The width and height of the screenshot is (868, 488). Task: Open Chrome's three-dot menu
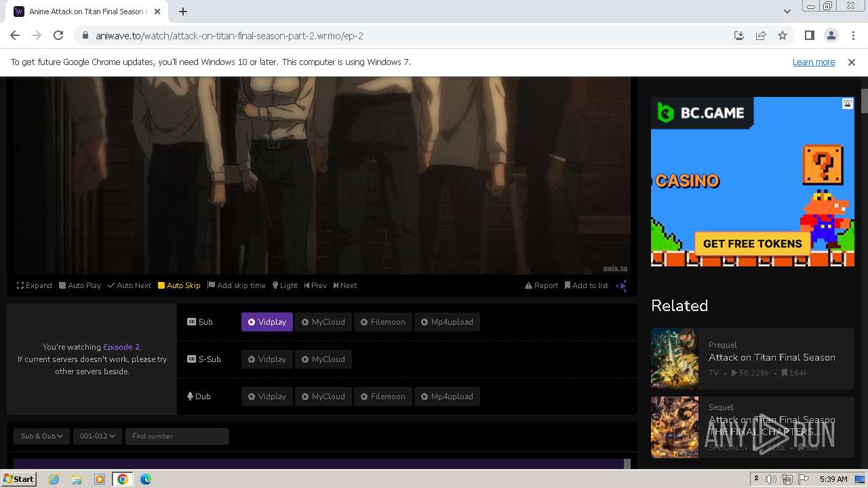[x=852, y=35]
